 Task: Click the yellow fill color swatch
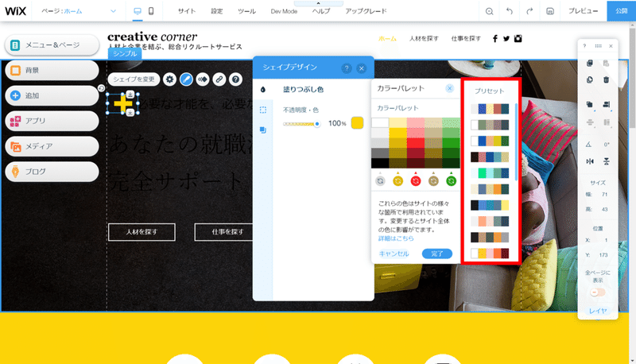click(357, 123)
